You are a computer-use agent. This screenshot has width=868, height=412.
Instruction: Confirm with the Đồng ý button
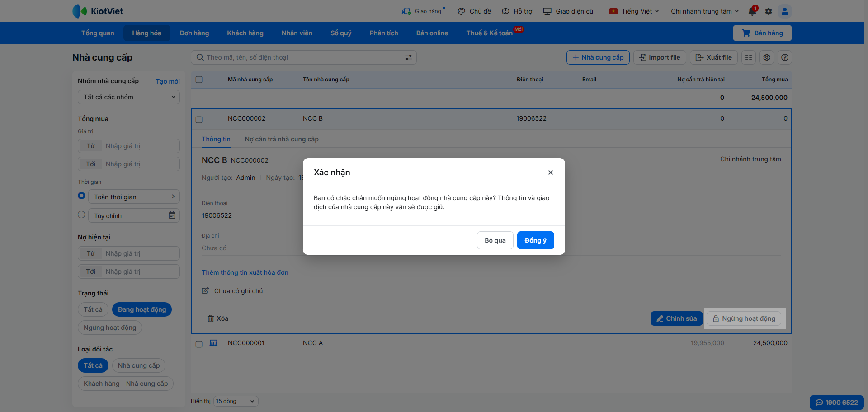[536, 240]
